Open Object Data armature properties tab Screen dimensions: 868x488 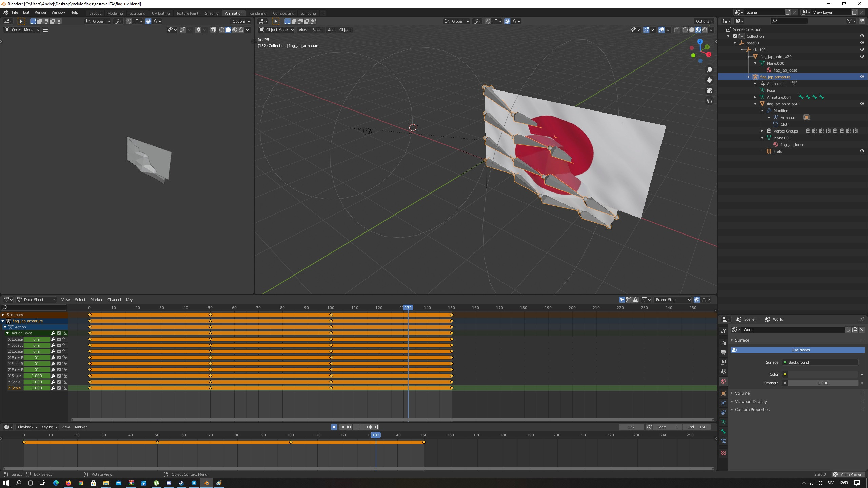coord(723,422)
